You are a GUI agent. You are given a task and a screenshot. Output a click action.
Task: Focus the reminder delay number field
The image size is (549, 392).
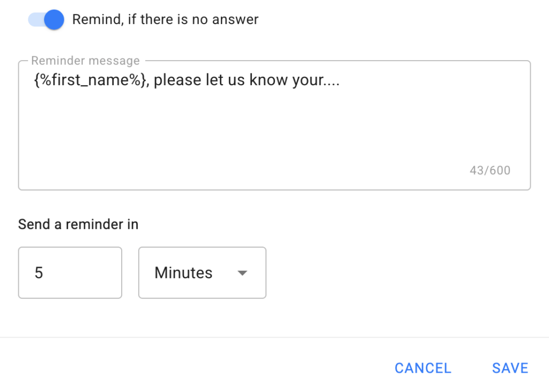[x=70, y=273]
